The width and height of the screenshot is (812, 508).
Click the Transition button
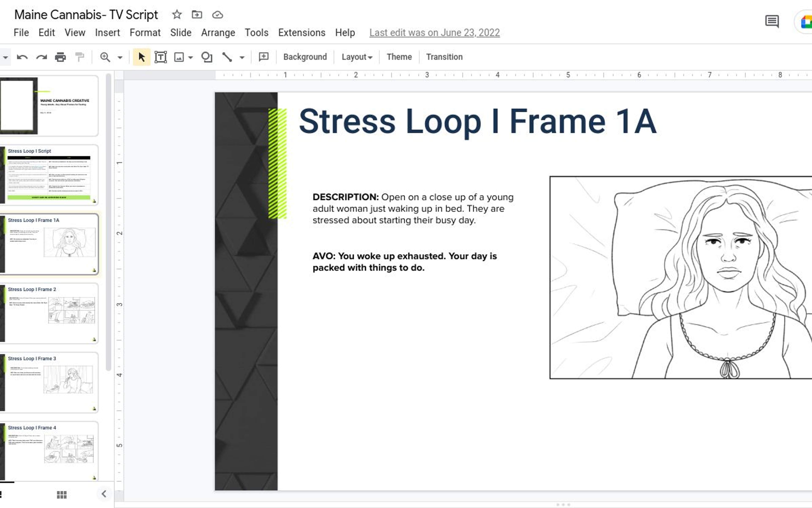(444, 57)
